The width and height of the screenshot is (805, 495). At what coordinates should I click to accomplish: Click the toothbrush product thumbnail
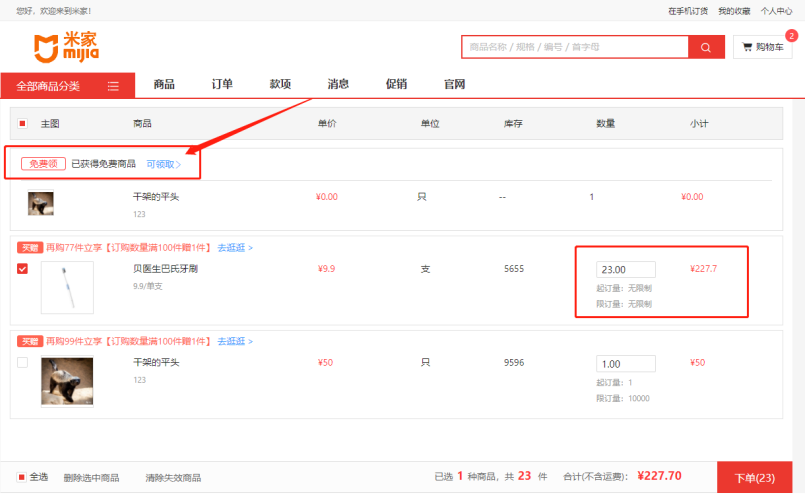[x=67, y=287]
